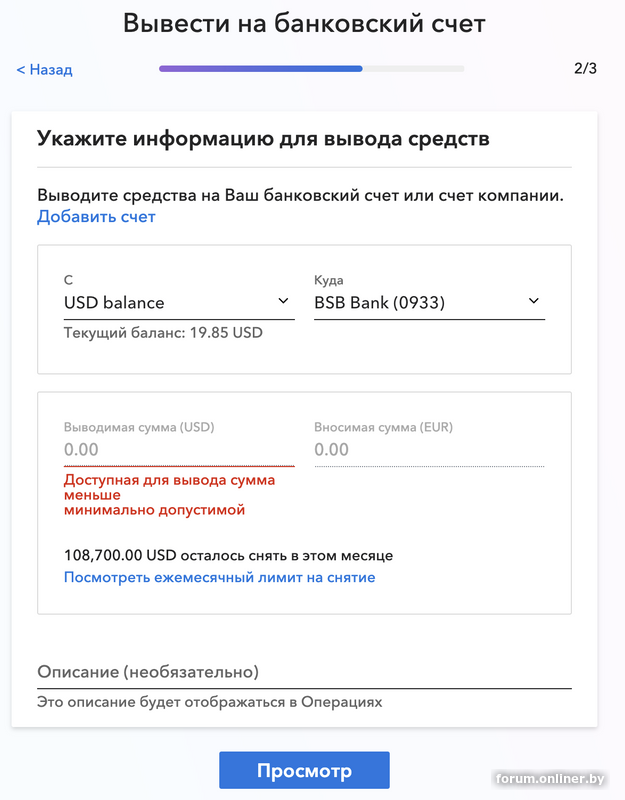This screenshot has height=800, width=625.
Task: Click the Просмотр button
Action: pos(305,770)
